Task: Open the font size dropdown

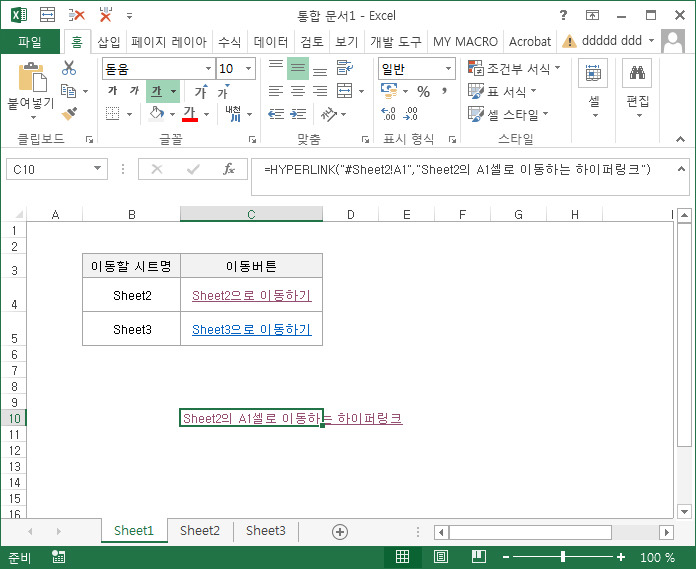Action: click(249, 68)
